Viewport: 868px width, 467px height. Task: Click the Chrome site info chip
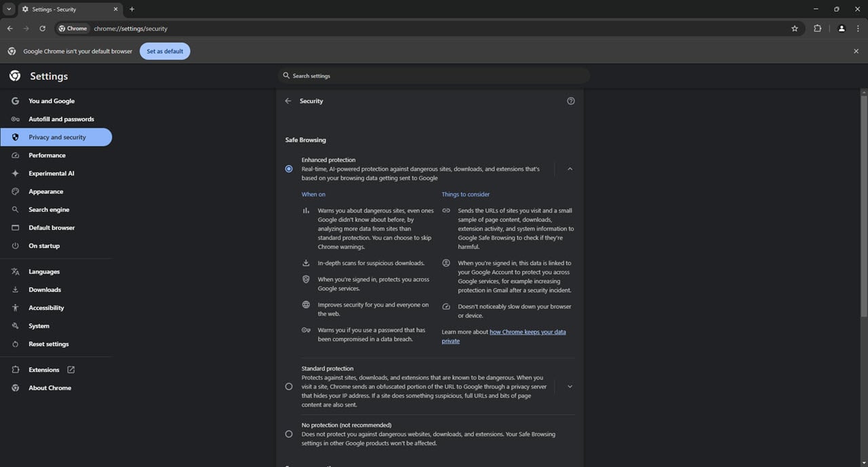point(73,29)
